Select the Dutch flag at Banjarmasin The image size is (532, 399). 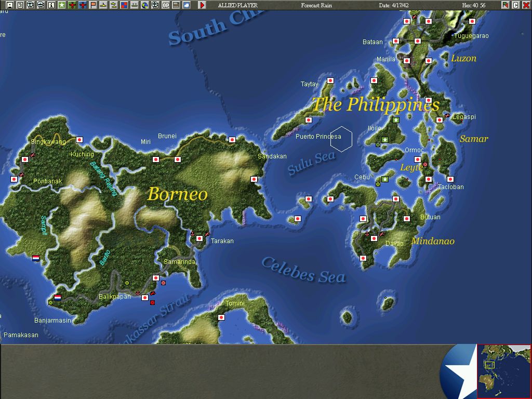click(x=58, y=298)
